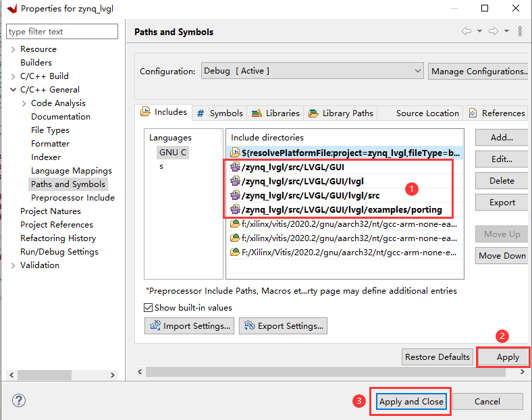Expand the Code Analysis node
Viewport: 532px width, 420px height.
(24, 103)
